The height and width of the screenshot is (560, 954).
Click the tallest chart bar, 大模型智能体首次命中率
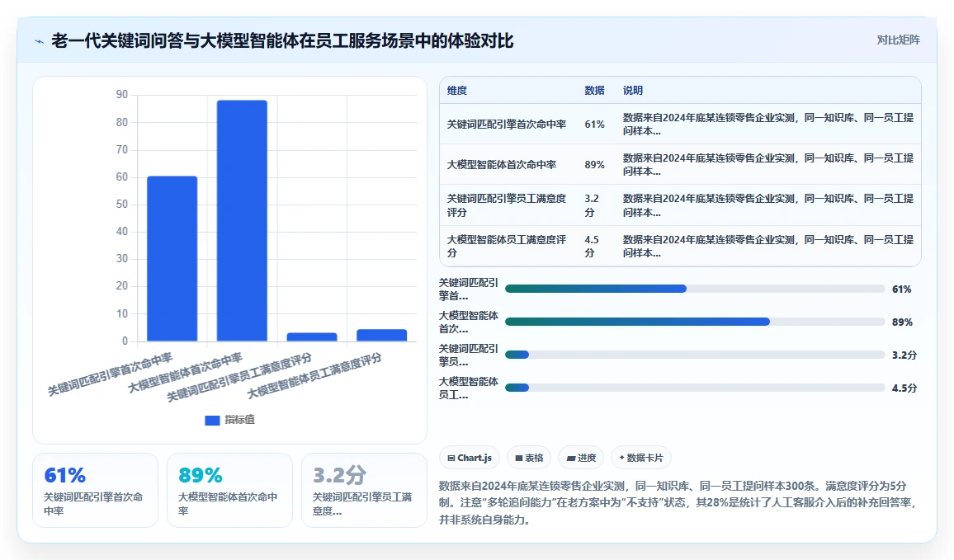(x=242, y=221)
